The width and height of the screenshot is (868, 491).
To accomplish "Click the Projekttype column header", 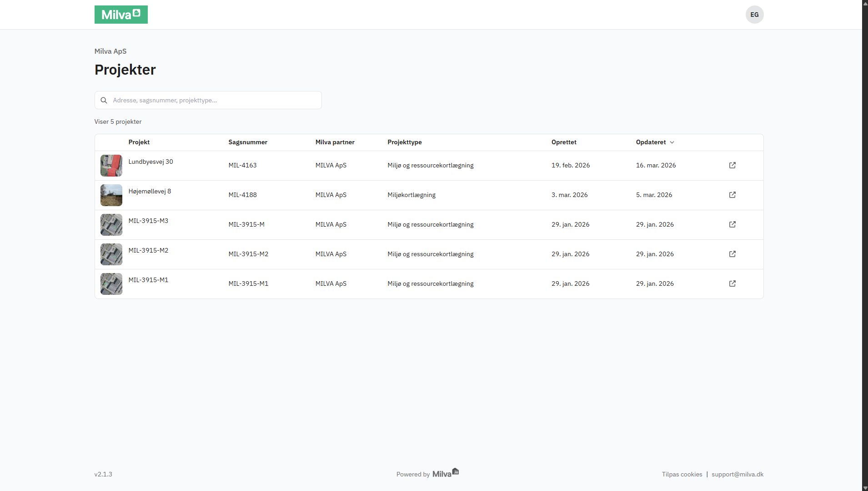I will 404,142.
